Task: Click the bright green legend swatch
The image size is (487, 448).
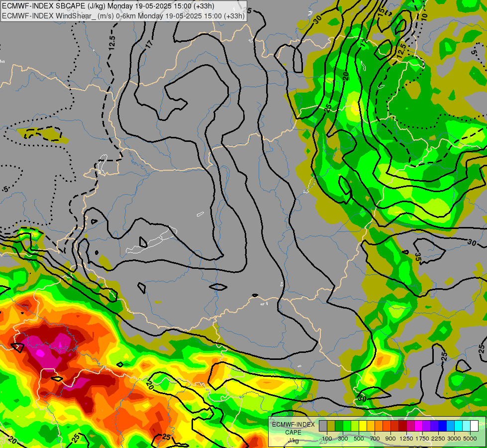Action: [347, 426]
